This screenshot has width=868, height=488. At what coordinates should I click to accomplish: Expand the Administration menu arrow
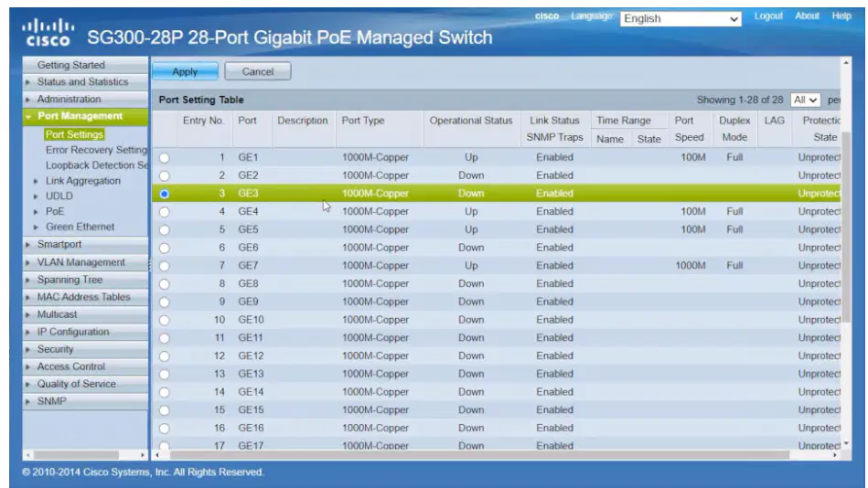pos(28,100)
